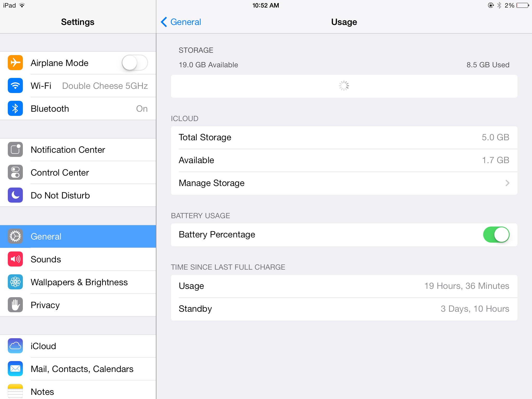The width and height of the screenshot is (532, 399).
Task: Open Notification Center icon in sidebar
Action: (x=15, y=149)
